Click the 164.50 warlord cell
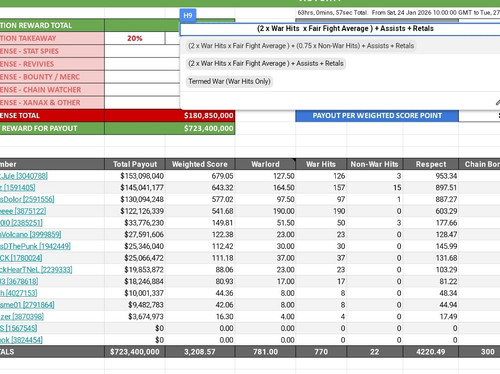 pos(265,188)
